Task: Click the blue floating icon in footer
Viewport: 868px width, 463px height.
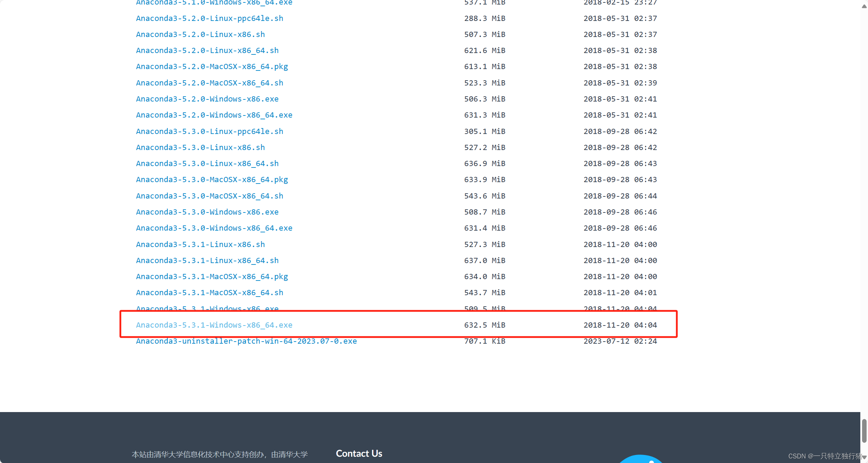Action: tap(641, 459)
